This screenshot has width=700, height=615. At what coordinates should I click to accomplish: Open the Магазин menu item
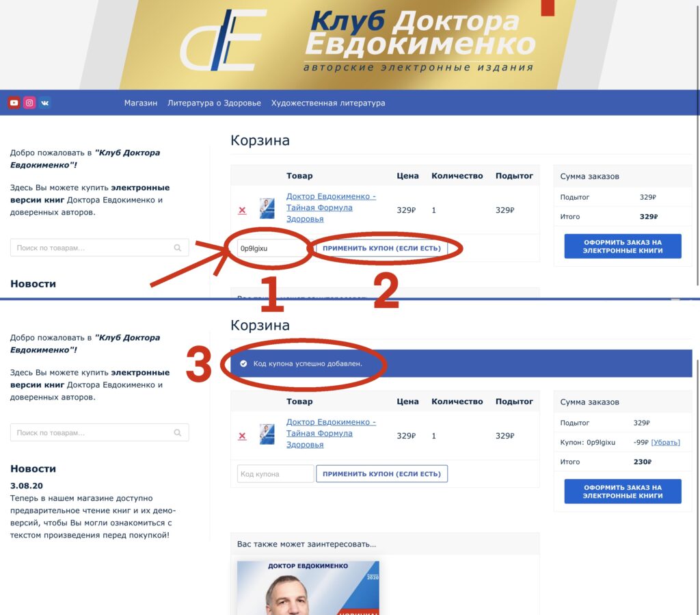point(141,103)
